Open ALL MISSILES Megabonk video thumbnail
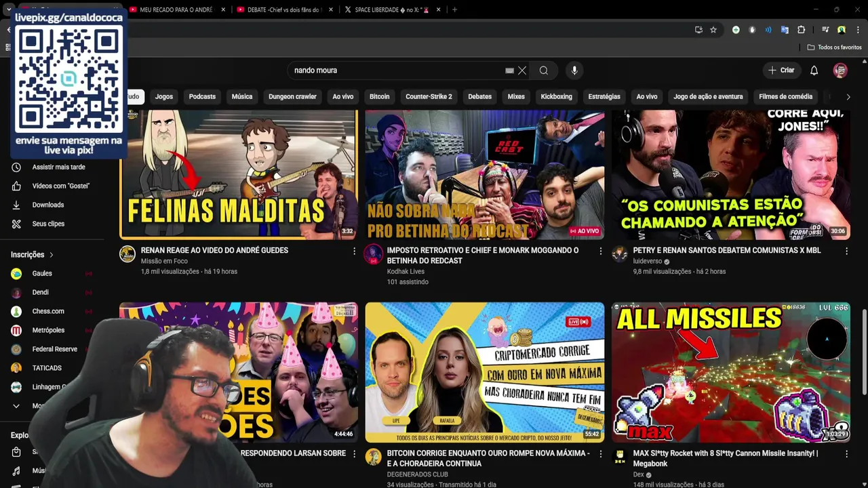 pyautogui.click(x=731, y=372)
